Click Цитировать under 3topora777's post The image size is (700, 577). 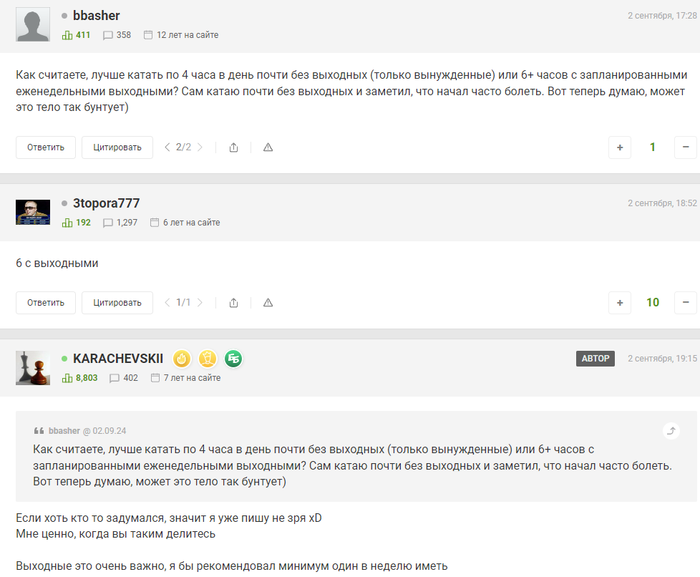tap(117, 303)
